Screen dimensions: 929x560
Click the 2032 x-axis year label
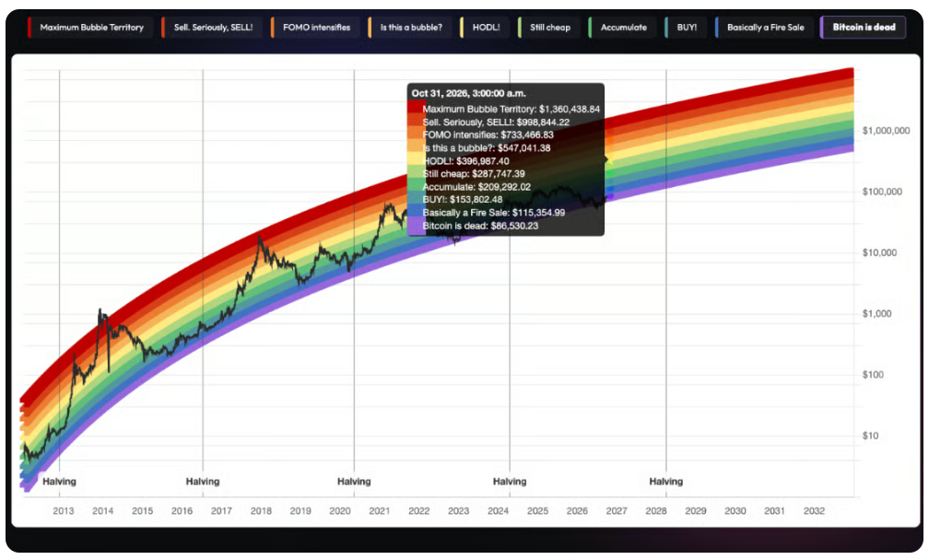pyautogui.click(x=814, y=510)
